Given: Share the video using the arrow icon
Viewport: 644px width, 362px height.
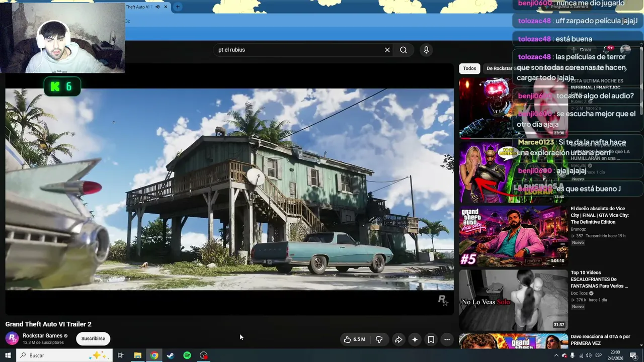Looking at the screenshot, I should (398, 339).
